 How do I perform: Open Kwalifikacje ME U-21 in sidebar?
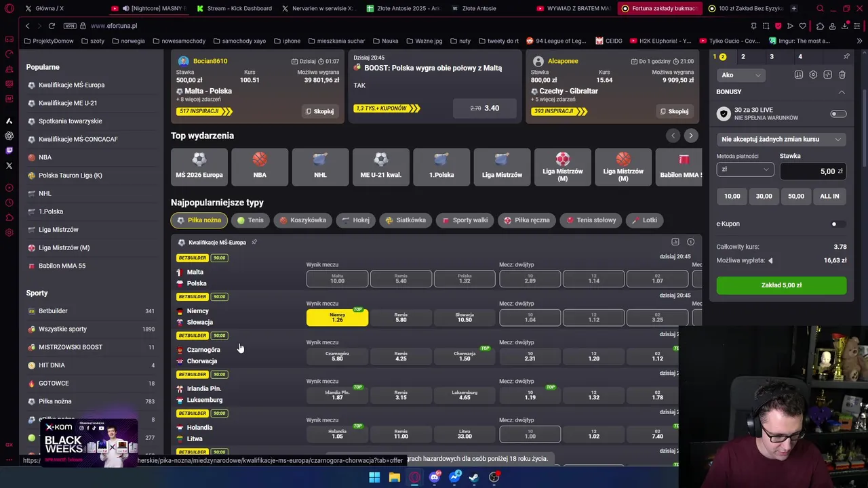68,103
